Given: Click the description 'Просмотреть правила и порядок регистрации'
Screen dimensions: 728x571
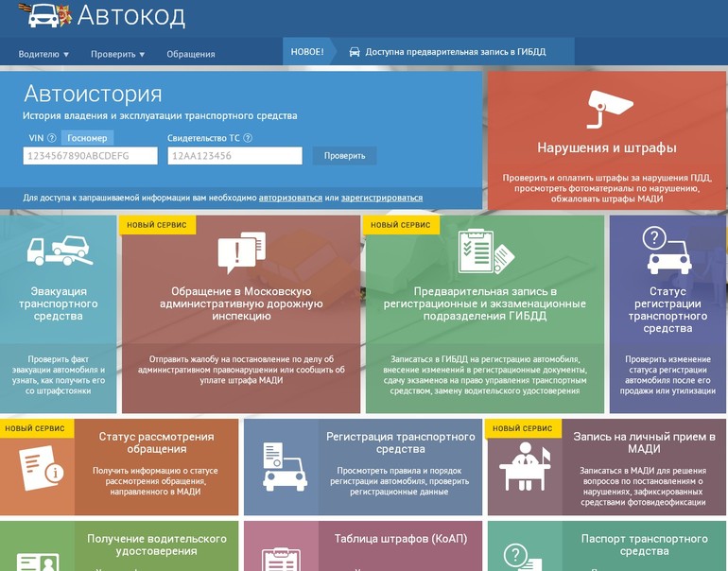Looking at the screenshot, I should (399, 481).
